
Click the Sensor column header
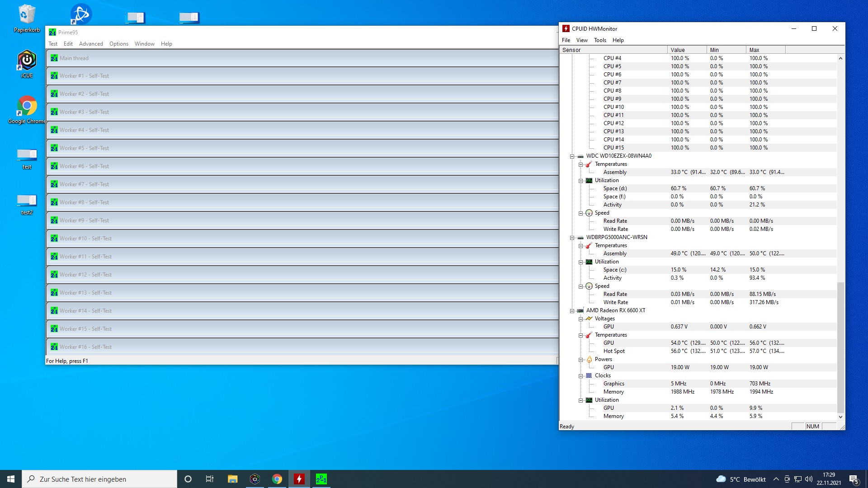pyautogui.click(x=613, y=50)
